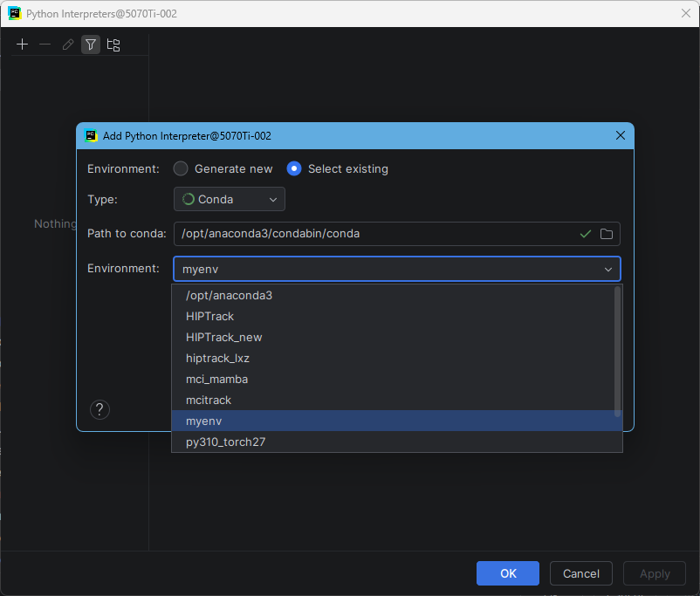This screenshot has height=596, width=700.
Task: Open the Type dropdown showing Conda
Action: click(x=230, y=199)
